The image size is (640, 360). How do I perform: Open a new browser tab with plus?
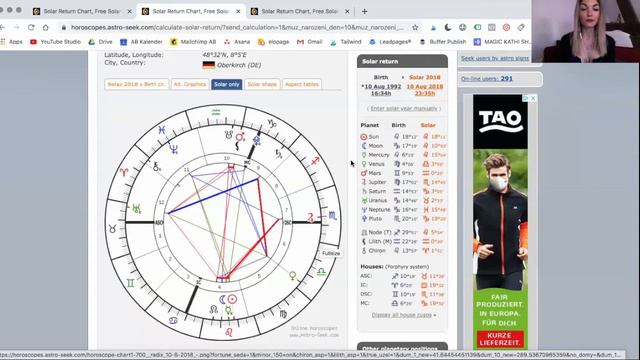364,11
